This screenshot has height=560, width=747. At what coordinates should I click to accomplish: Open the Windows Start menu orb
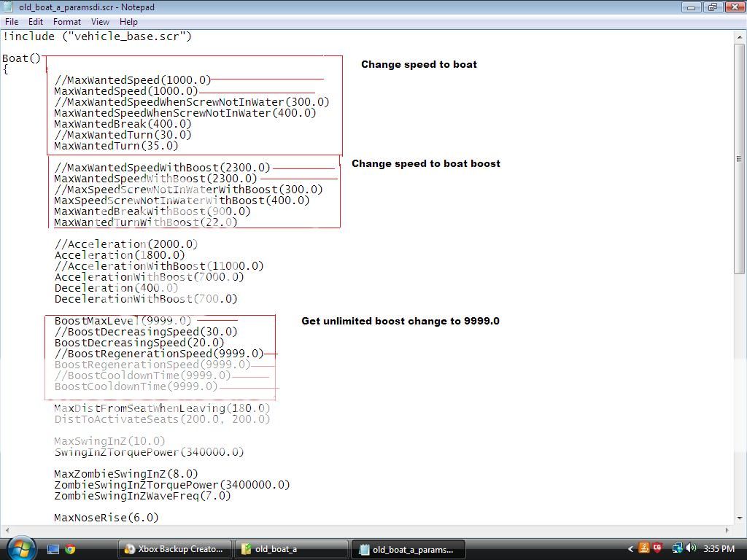tap(20, 548)
